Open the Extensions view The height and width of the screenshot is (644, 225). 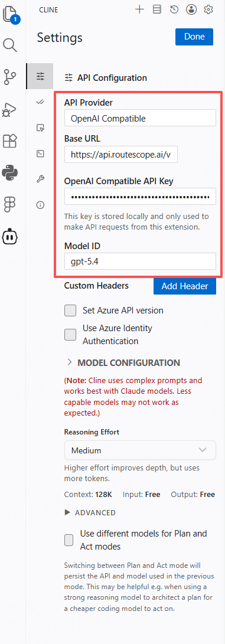[x=10, y=141]
